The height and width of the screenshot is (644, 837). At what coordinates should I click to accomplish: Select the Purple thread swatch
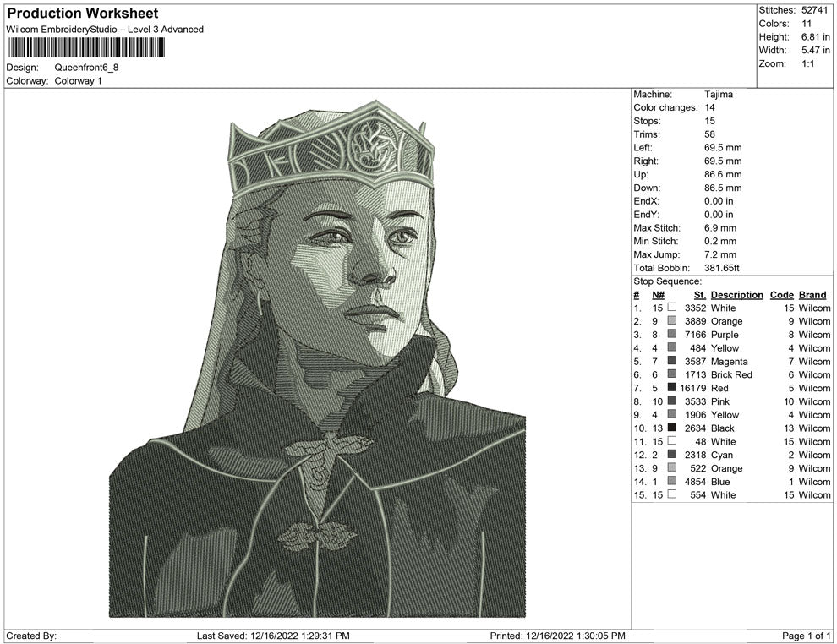point(672,334)
